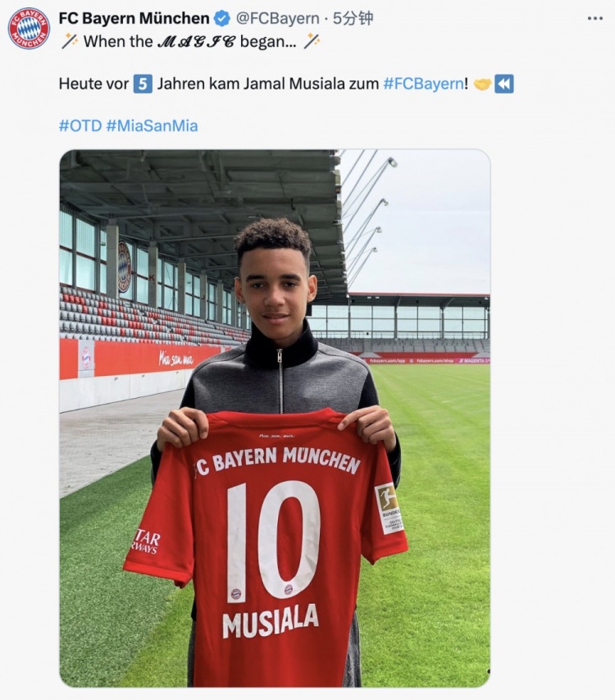Click the Bundesliga sleeve patch in the photo

389,509
